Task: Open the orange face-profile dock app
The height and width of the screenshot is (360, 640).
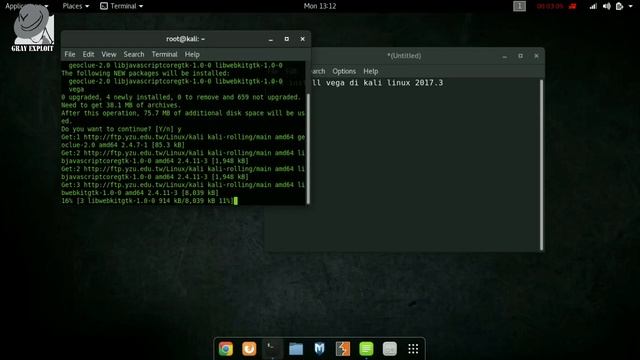Action: 249,349
